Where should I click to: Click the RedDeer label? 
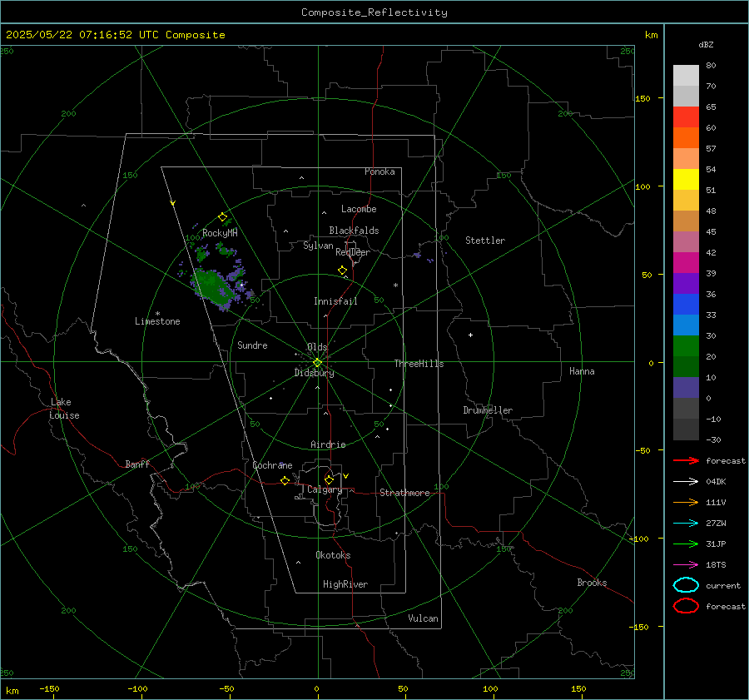click(x=353, y=252)
